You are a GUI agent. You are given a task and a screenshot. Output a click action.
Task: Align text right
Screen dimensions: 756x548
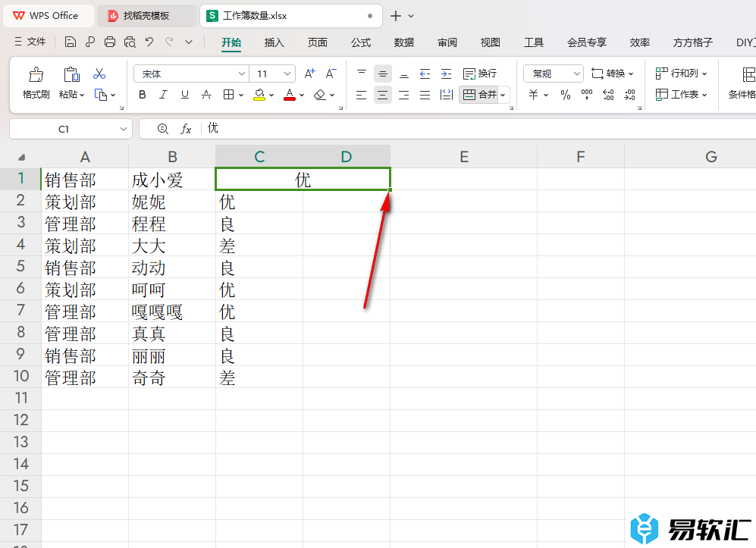coord(404,95)
